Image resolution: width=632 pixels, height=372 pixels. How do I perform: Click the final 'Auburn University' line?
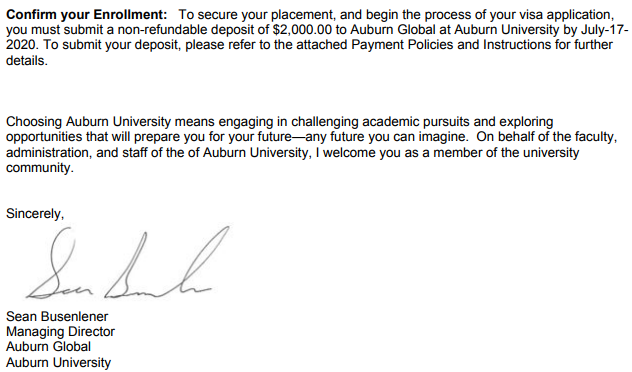pyautogui.click(x=58, y=362)
